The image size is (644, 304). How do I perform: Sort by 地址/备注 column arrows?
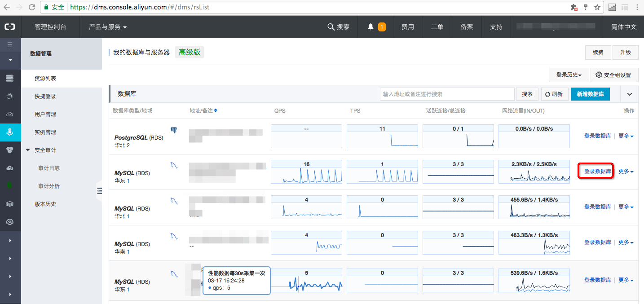(216, 110)
